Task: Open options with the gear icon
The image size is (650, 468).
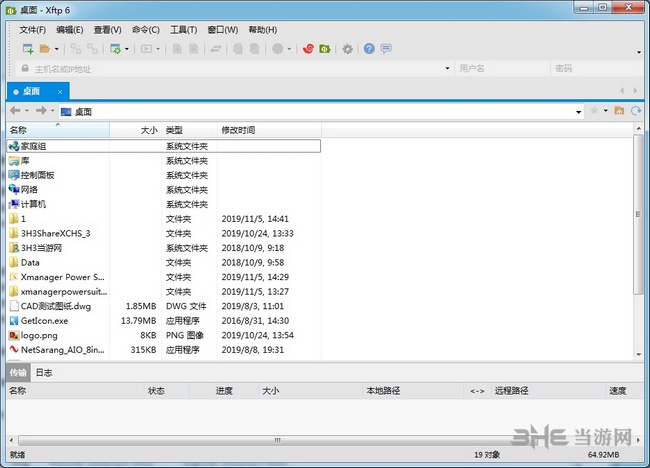Action: pyautogui.click(x=347, y=49)
